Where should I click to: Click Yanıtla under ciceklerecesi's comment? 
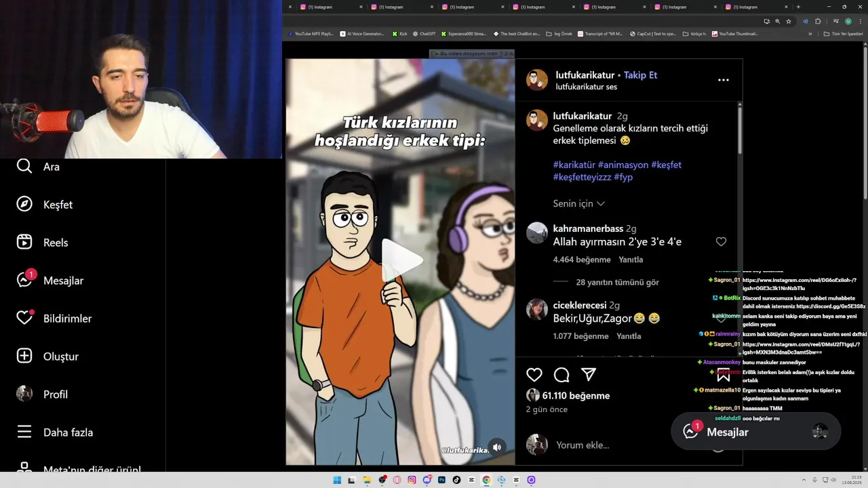click(629, 336)
